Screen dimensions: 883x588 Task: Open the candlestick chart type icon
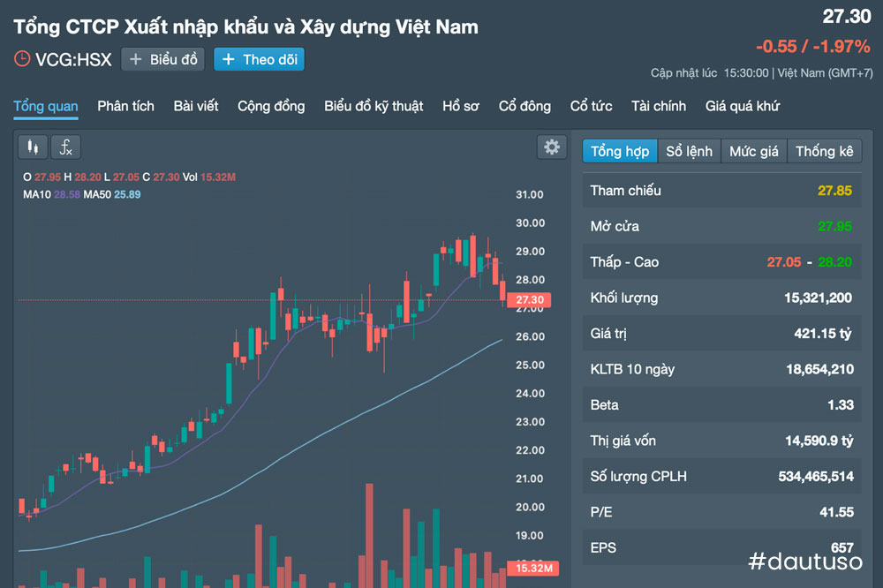[33, 147]
